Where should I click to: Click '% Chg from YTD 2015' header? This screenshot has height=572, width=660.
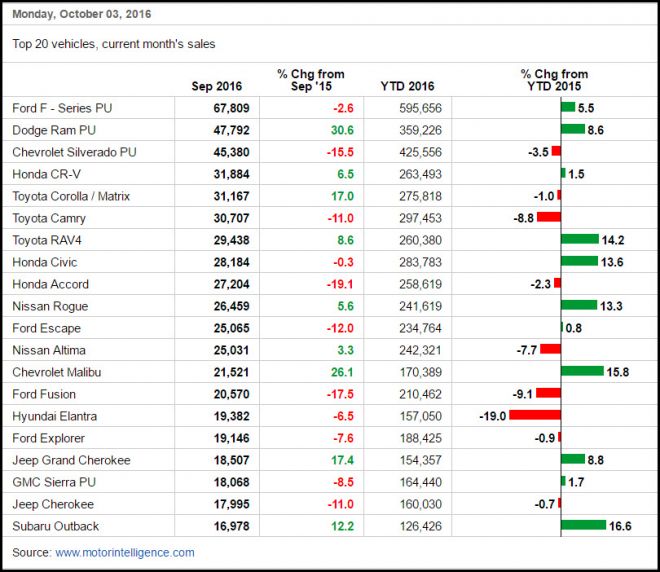click(x=554, y=80)
